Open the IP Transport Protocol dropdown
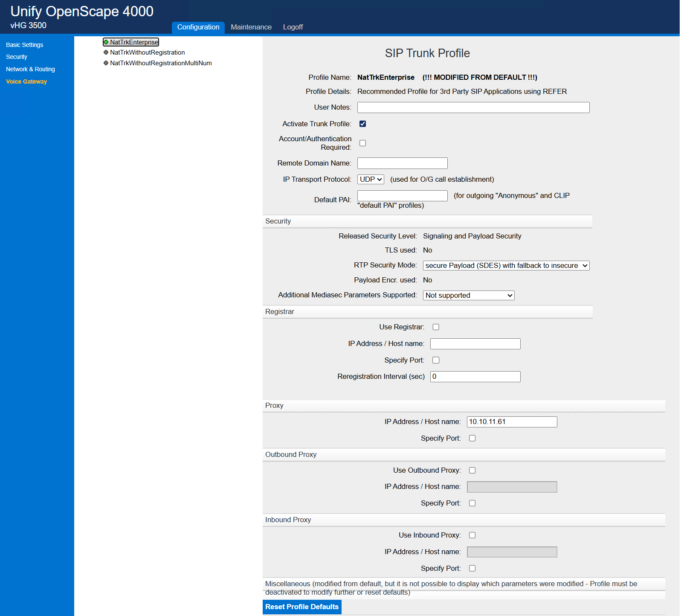 [371, 180]
